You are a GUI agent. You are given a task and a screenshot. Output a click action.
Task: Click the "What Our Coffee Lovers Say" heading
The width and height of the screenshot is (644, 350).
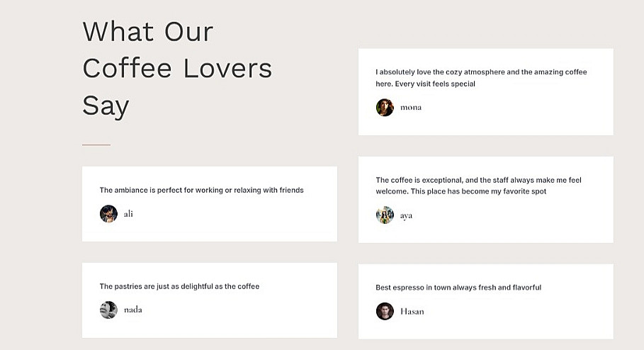point(177,69)
